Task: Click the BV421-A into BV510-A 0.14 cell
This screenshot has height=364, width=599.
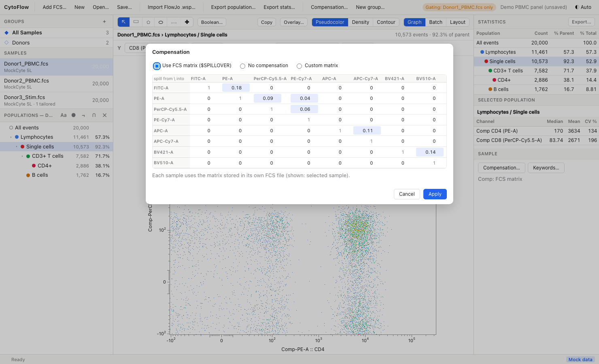Action: (430, 152)
